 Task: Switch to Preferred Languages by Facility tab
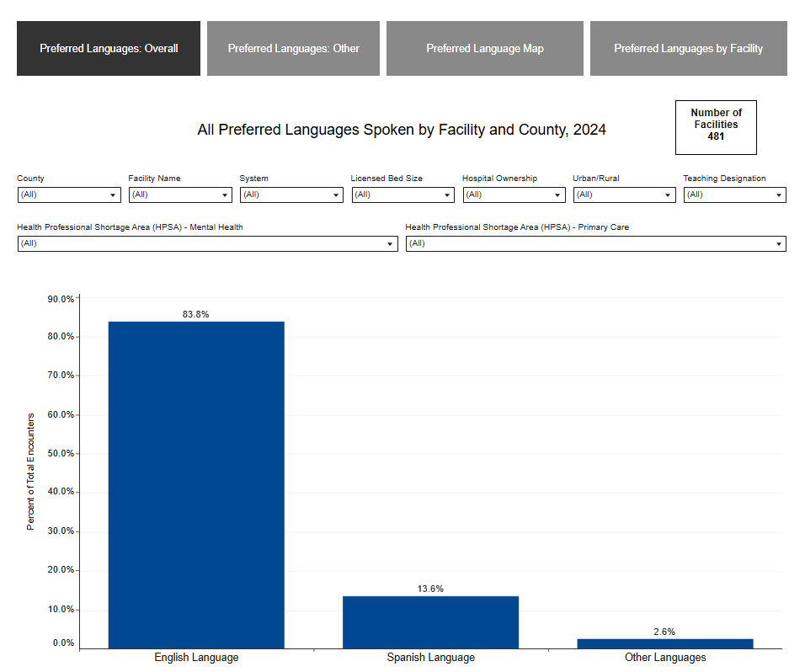[x=688, y=48]
